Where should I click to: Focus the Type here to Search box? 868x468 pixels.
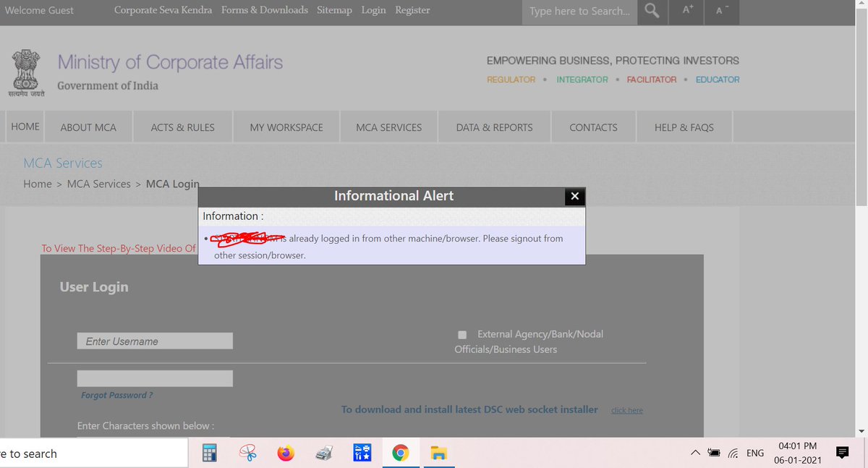coord(580,11)
